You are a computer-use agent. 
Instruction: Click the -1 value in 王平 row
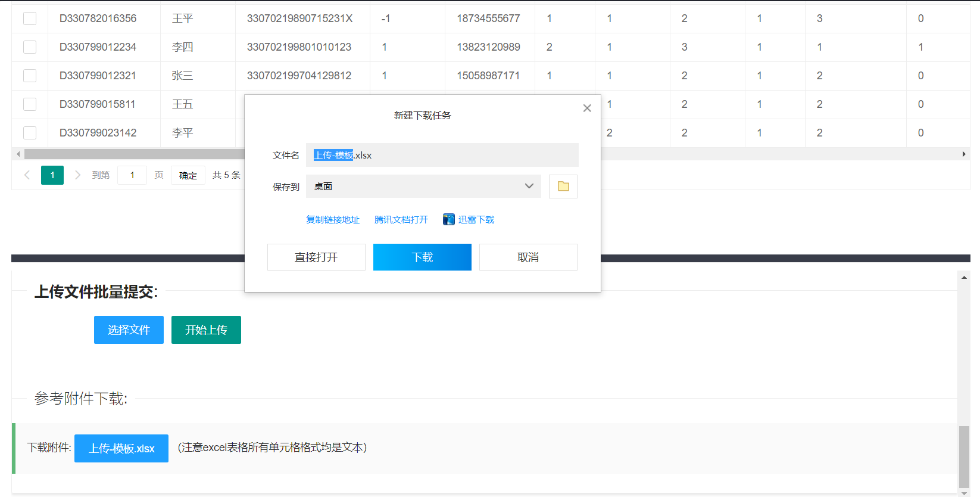(x=386, y=18)
